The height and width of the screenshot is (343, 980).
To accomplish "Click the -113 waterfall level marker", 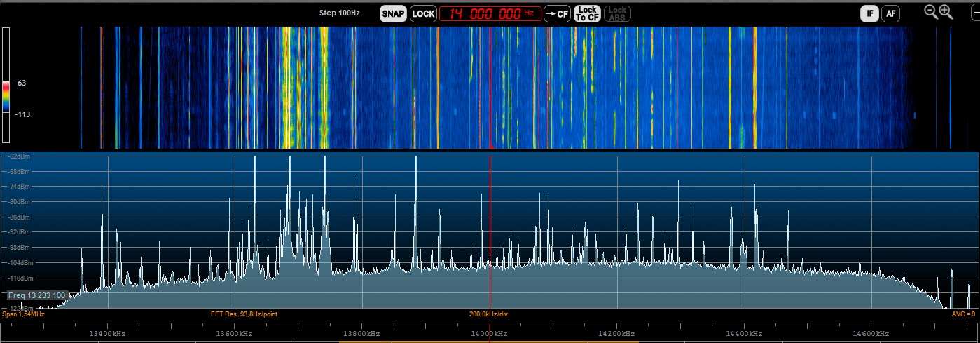I will coord(22,114).
